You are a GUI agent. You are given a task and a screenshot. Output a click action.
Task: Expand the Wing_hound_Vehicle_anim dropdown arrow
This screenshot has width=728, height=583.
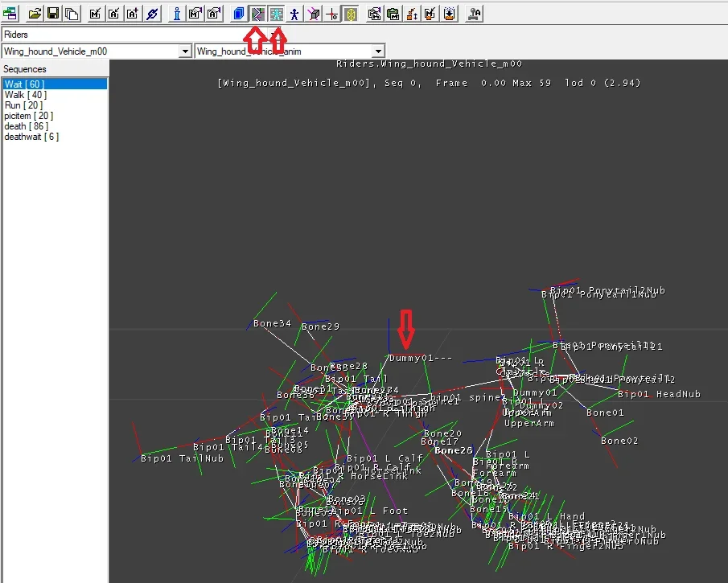378,51
